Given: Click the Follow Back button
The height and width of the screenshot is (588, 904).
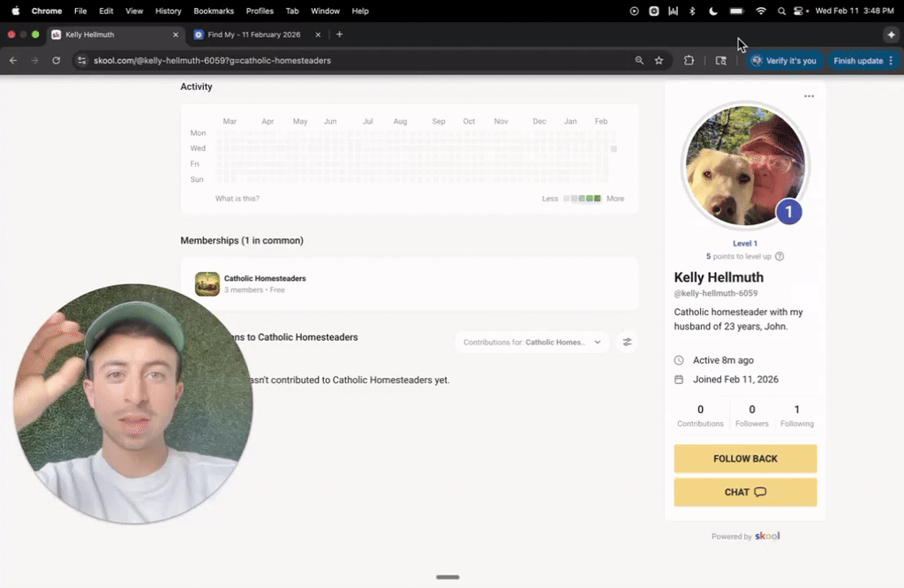Looking at the screenshot, I should [x=745, y=458].
